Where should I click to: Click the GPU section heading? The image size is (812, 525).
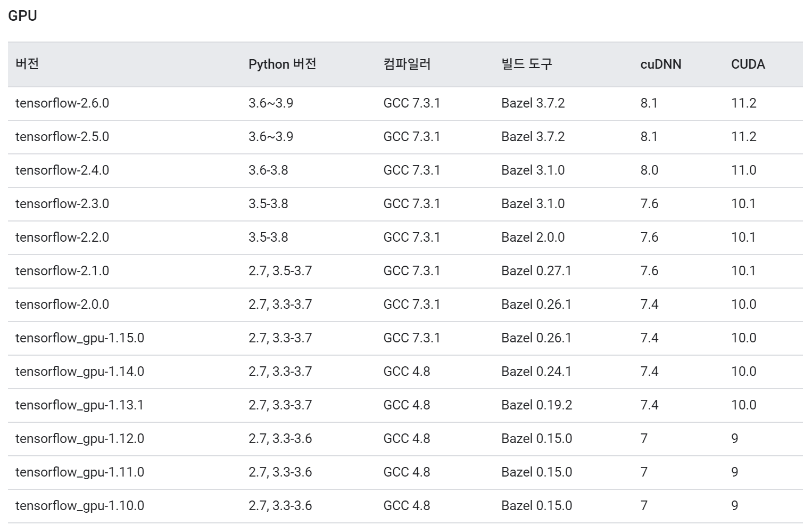coord(22,16)
